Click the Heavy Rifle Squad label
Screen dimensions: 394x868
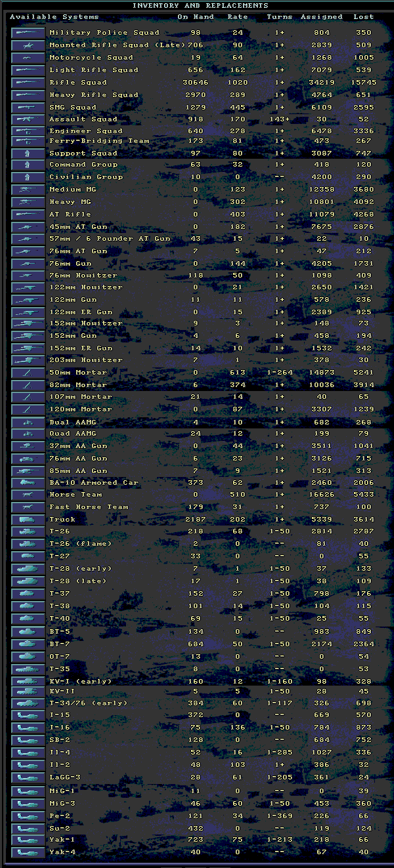[x=94, y=95]
